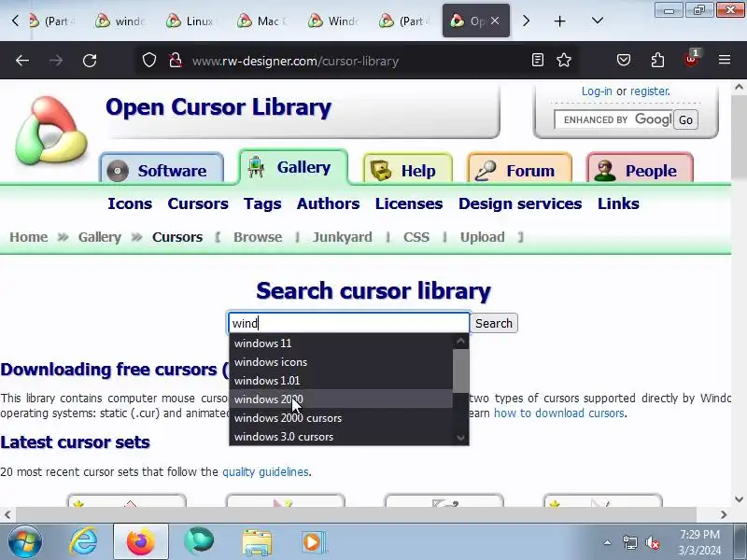Open the Gallery site tab

pos(293,167)
